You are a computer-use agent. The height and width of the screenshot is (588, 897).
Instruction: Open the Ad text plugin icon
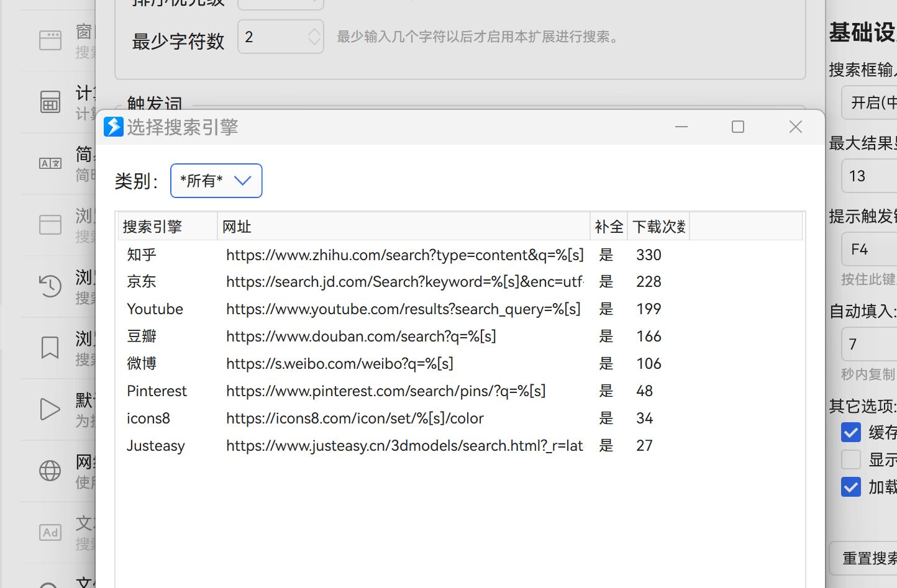click(50, 533)
